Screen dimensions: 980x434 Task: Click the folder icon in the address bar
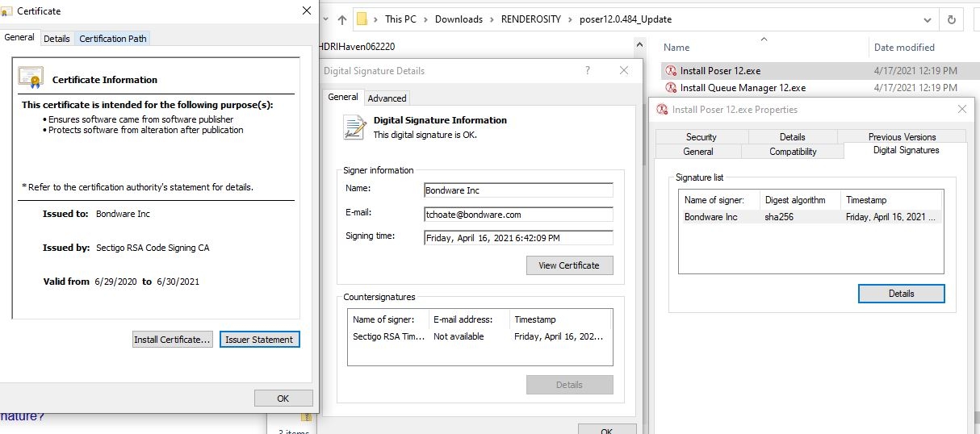[363, 19]
